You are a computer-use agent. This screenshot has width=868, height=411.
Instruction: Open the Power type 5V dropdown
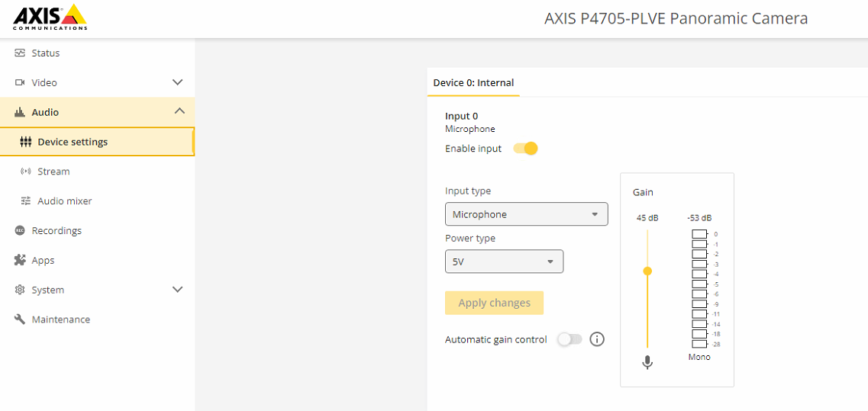coord(504,262)
